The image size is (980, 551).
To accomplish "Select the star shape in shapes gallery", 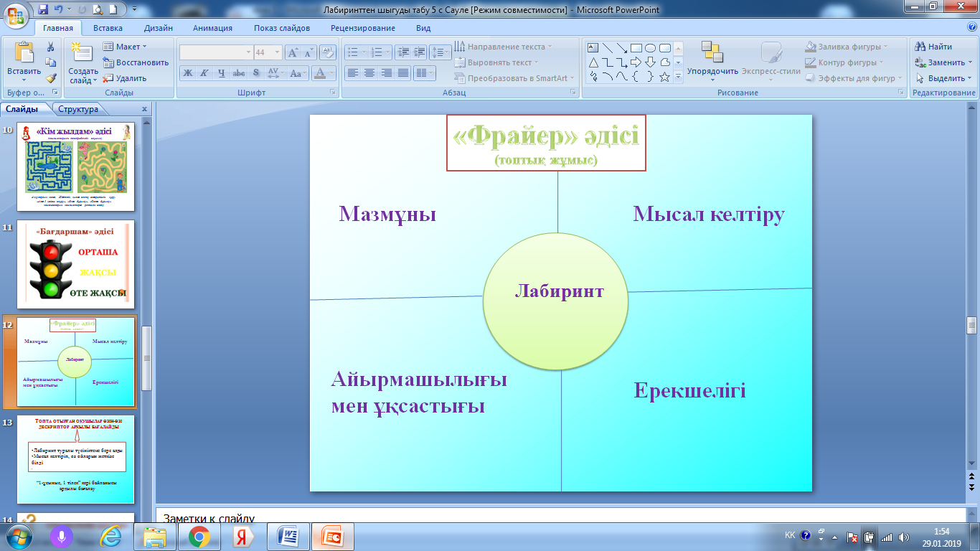I will pos(665,77).
